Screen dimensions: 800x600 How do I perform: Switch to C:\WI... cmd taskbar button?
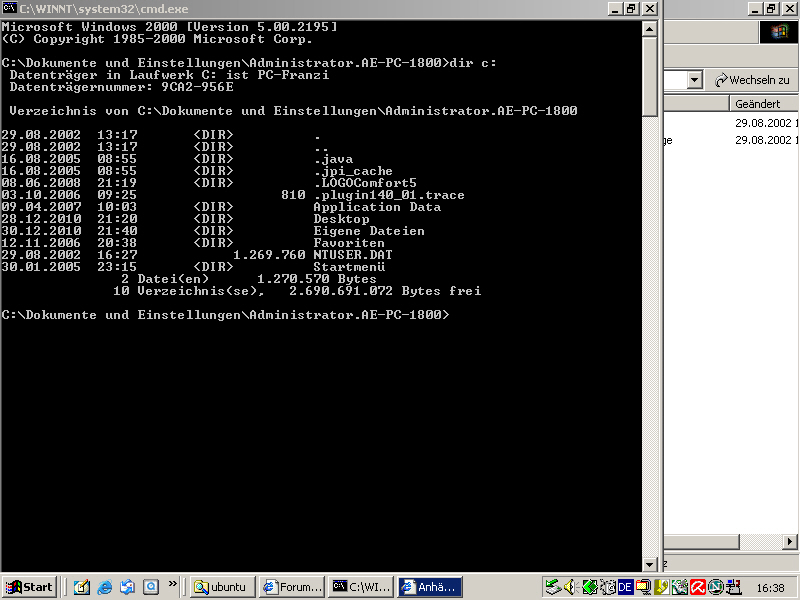(x=361, y=587)
